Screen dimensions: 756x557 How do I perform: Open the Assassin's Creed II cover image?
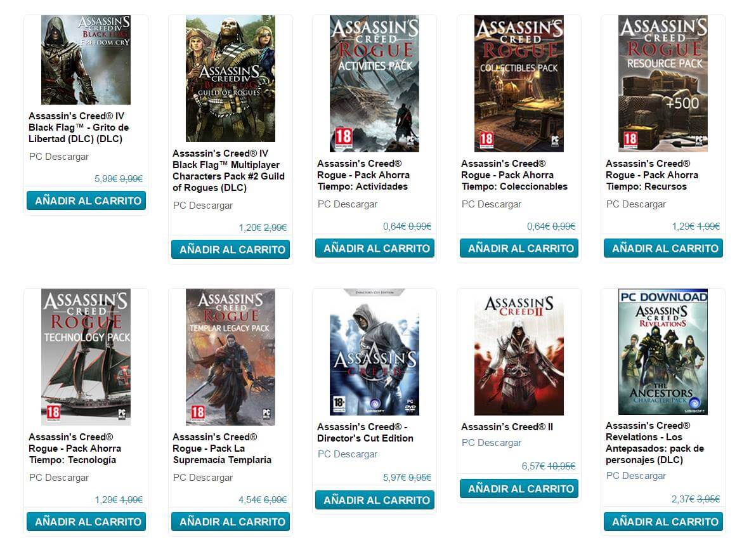point(519,352)
